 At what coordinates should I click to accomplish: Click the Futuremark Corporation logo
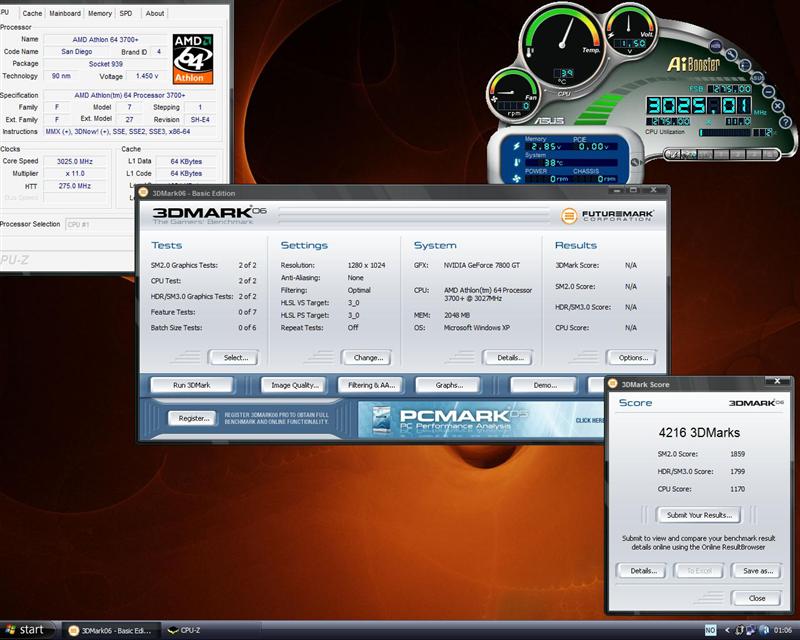click(607, 215)
